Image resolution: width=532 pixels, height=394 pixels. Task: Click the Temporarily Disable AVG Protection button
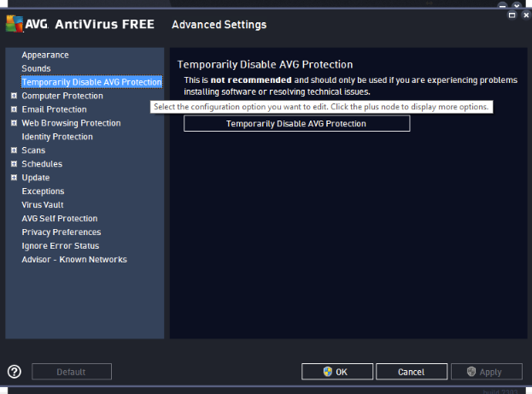tap(297, 123)
